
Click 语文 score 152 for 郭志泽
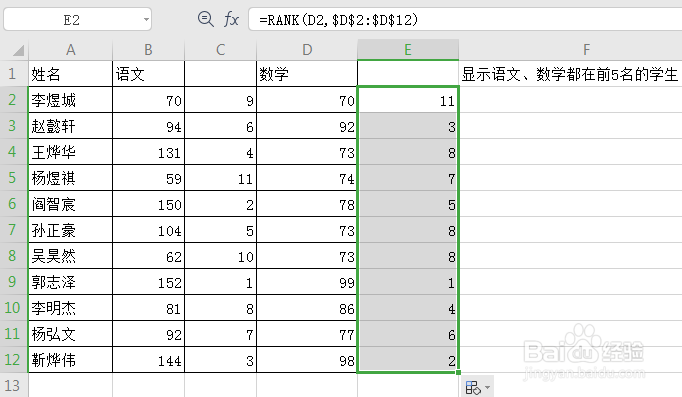(x=148, y=281)
